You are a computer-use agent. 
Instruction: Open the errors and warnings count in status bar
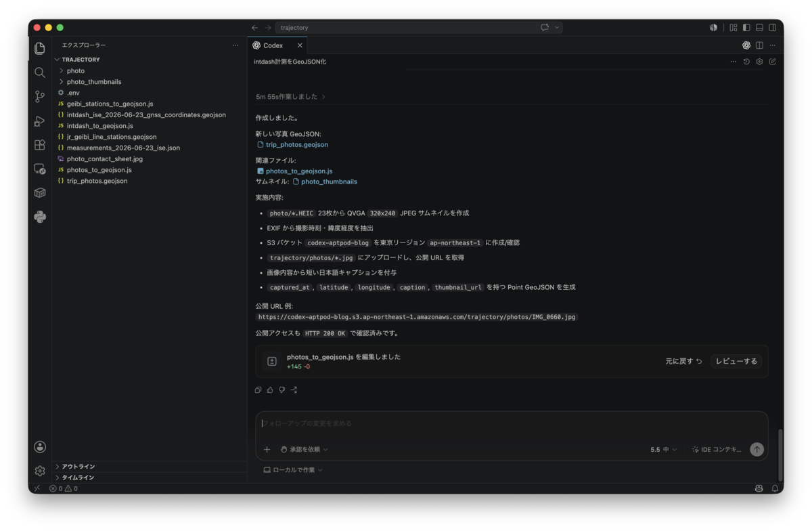(64, 488)
